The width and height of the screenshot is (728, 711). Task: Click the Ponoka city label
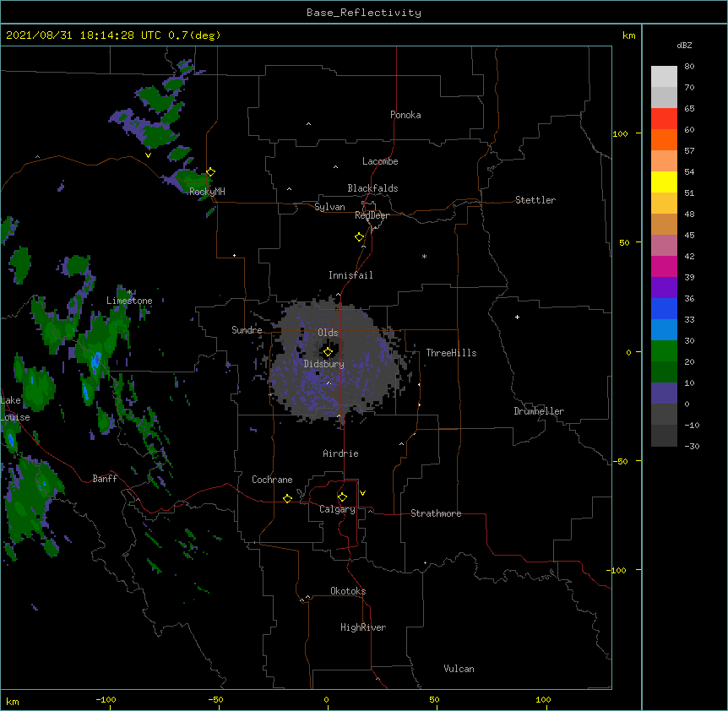tap(405, 115)
